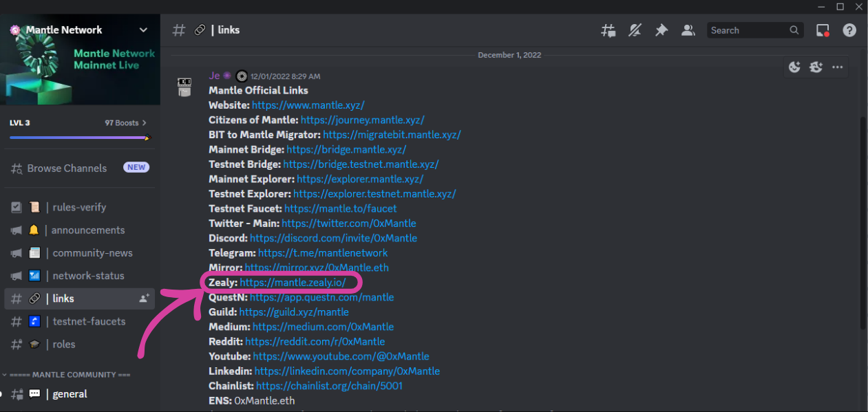The width and height of the screenshot is (868, 412).
Task: Show member list icon
Action: [x=687, y=30]
